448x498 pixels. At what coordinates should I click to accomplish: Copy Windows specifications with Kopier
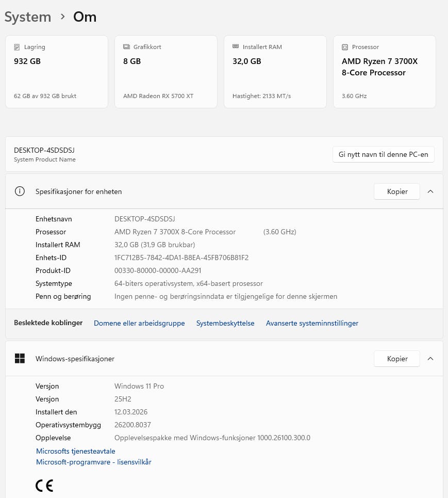tap(397, 359)
